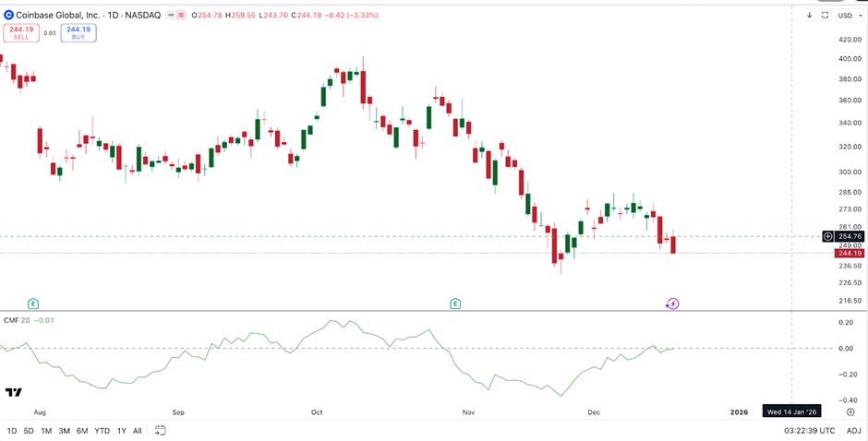The height and width of the screenshot is (441, 868).
Task: Click the close value C244.19
Action: [306, 16]
